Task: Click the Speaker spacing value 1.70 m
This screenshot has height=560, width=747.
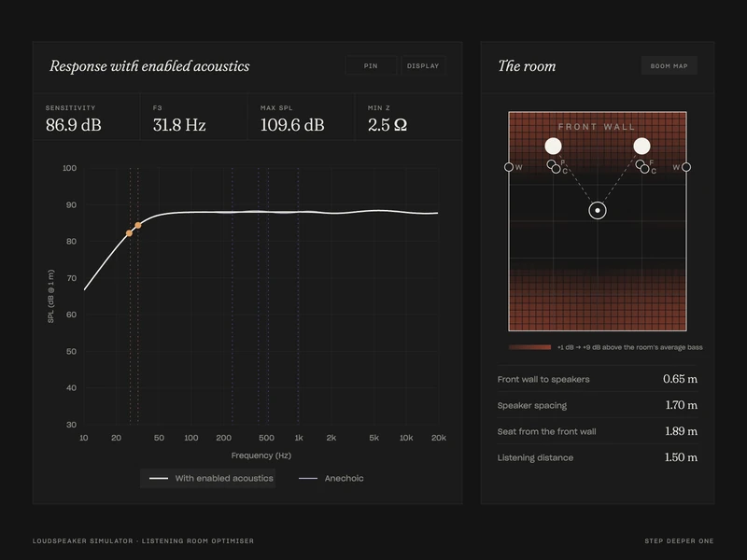Action: 682,405
